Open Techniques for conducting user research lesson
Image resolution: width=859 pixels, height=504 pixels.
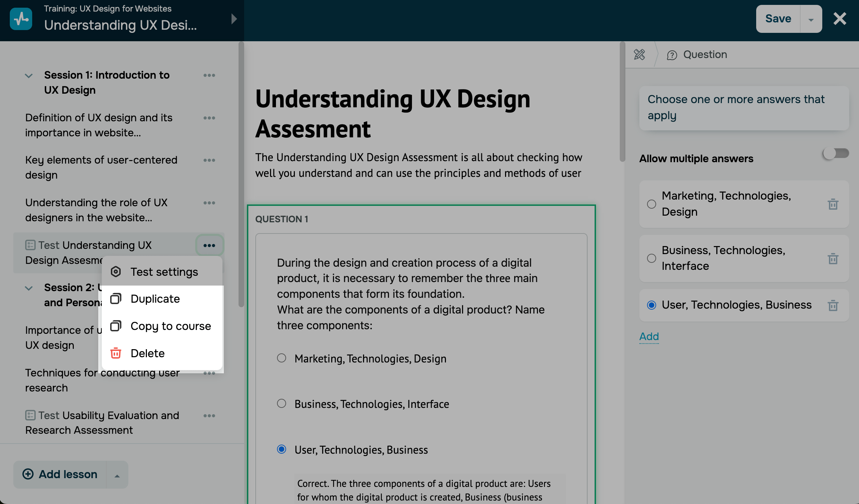[x=102, y=381]
